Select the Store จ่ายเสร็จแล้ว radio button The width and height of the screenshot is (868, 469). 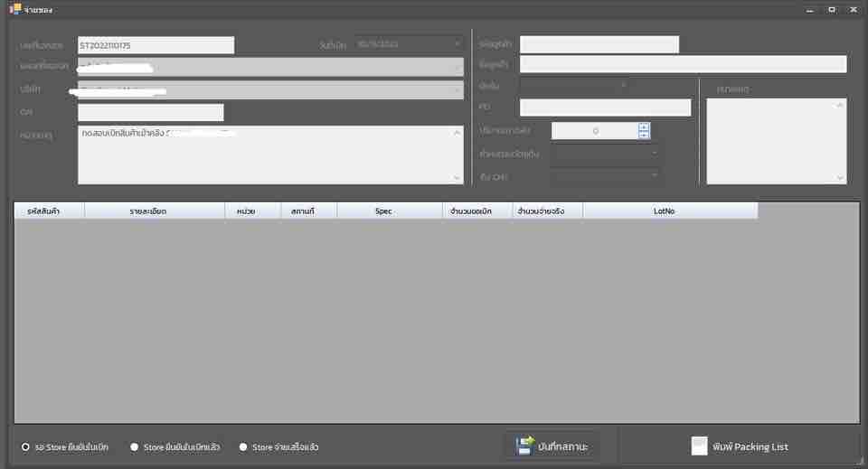pyautogui.click(x=243, y=447)
